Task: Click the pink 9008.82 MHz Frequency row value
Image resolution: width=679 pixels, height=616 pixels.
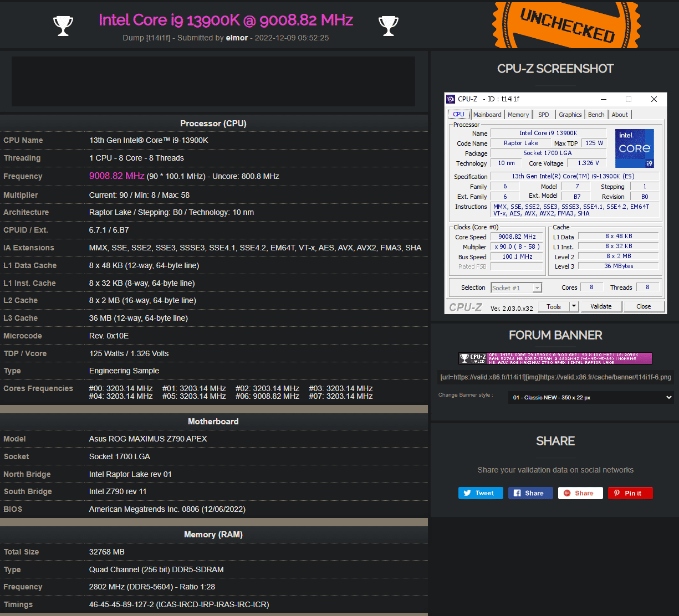Action: click(116, 176)
